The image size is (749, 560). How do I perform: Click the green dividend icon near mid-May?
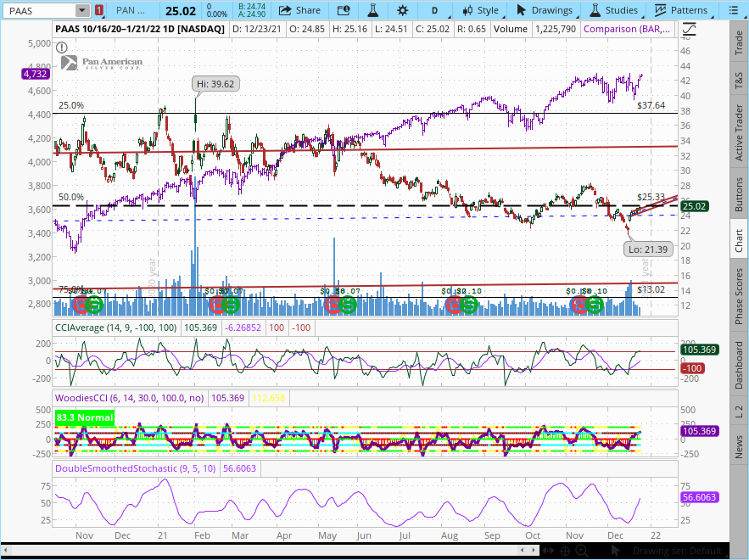347,305
